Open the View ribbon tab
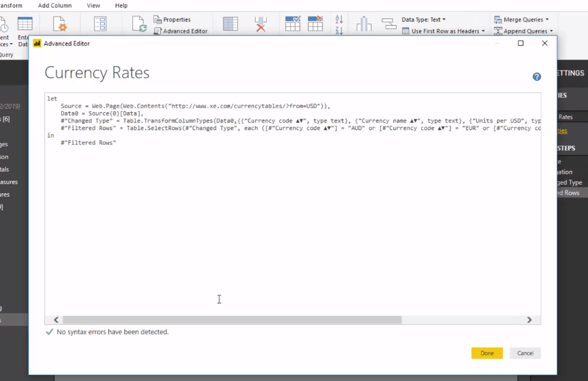Image resolution: width=588 pixels, height=381 pixels. coord(93,5)
